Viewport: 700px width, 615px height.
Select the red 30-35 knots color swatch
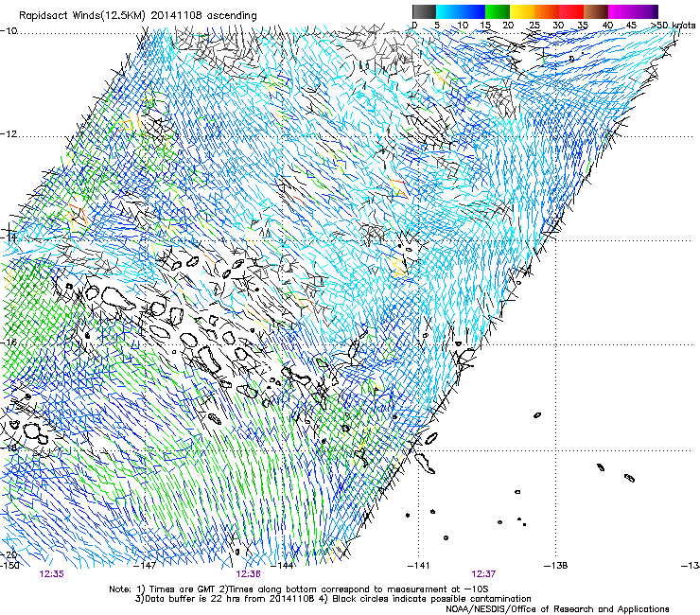click(x=571, y=11)
